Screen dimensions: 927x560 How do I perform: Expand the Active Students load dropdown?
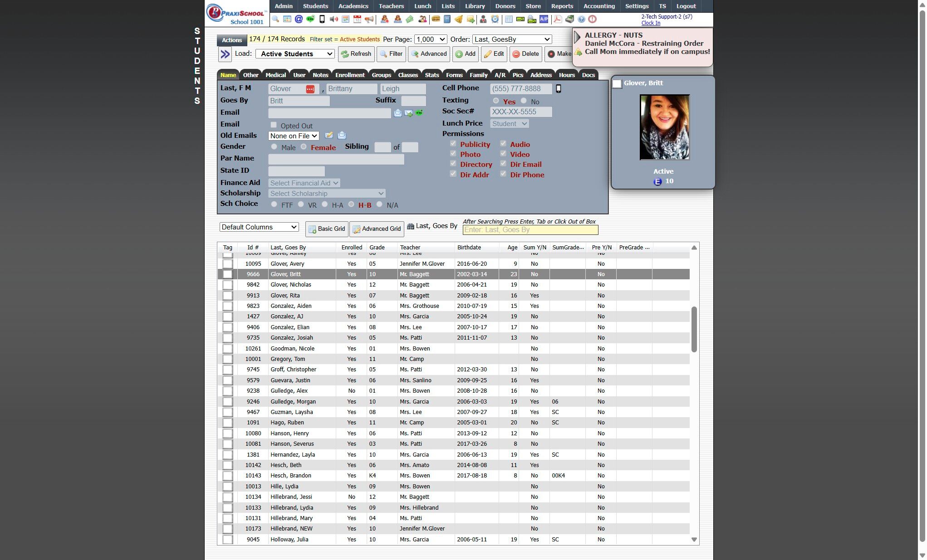pos(295,54)
